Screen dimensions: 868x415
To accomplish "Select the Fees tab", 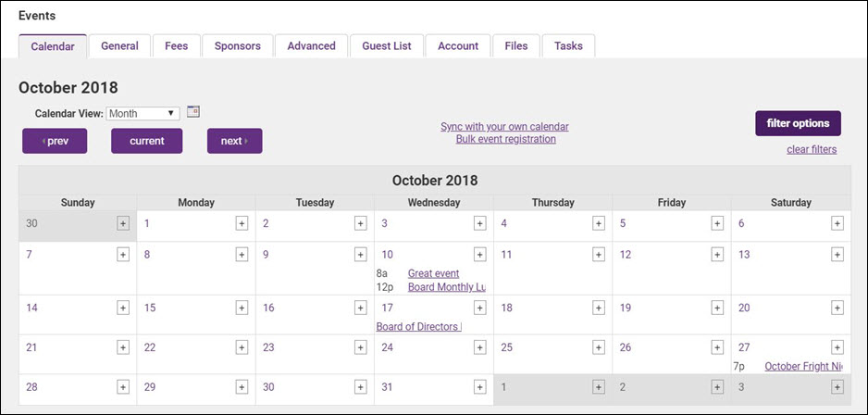I will (x=176, y=46).
